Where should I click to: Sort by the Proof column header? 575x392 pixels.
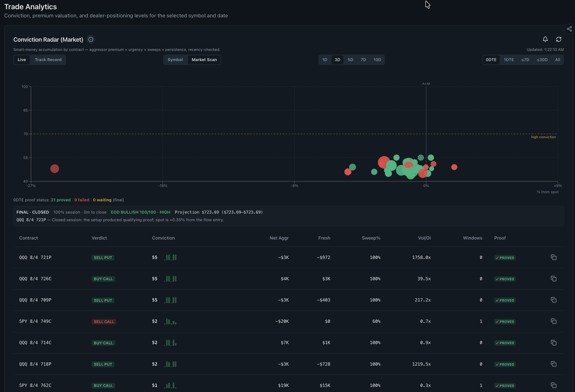tap(500, 238)
